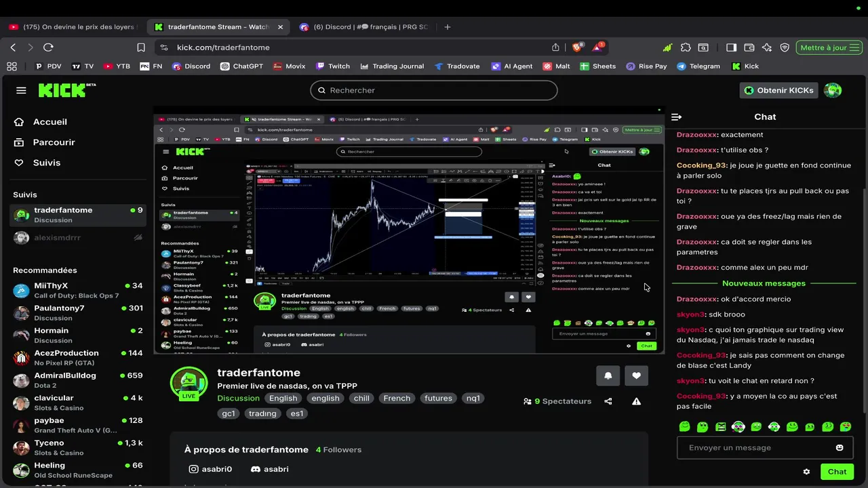Open the browser extensions puzzle icon
The height and width of the screenshot is (488, 868).
coord(686,47)
